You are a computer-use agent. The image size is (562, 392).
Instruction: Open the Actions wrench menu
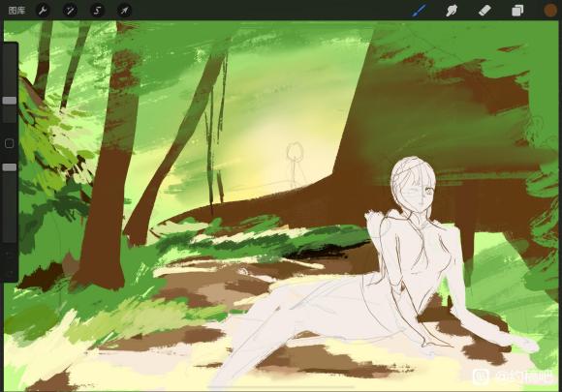tap(43, 11)
